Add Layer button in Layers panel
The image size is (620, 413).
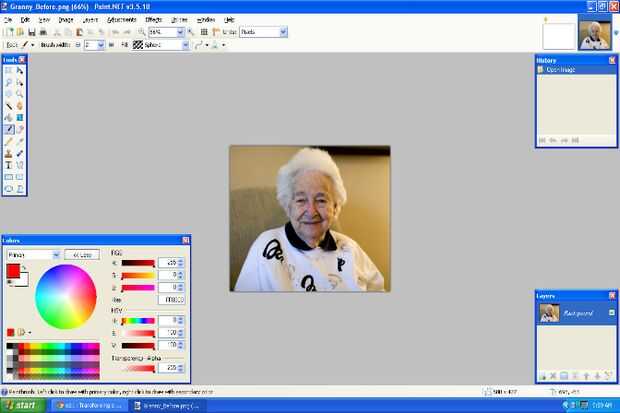point(542,376)
